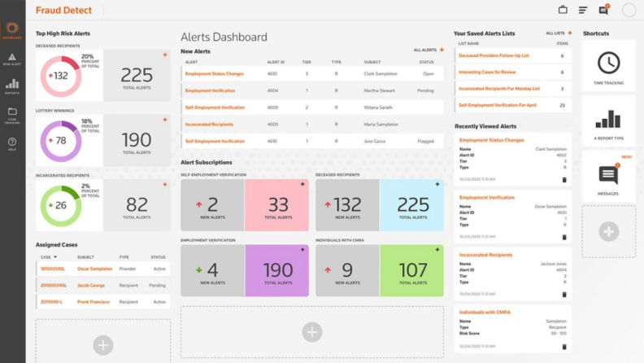Sort Assigned Cases by Case column arrow
The image size is (644, 363).
point(56,256)
